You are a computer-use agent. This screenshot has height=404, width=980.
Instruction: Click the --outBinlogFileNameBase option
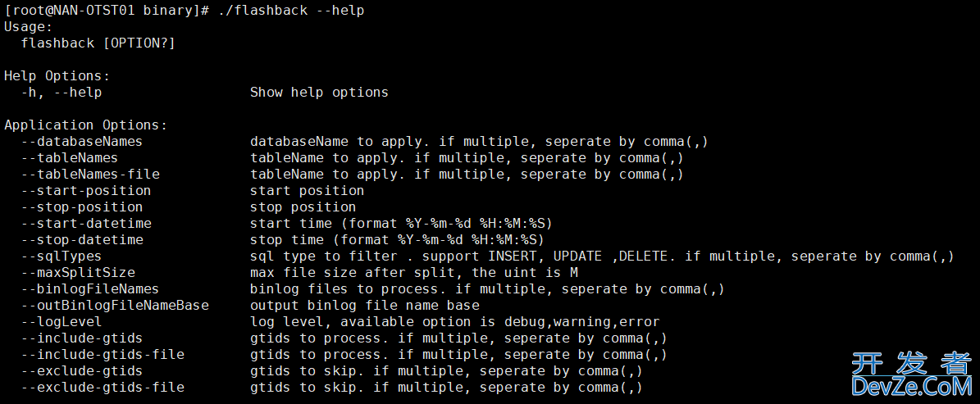tap(114, 306)
